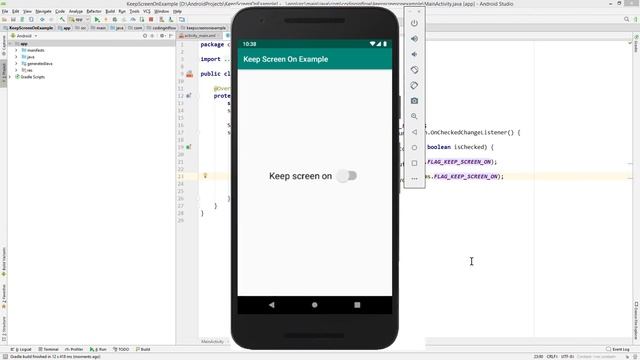Click the Debug app bug icon

pyautogui.click(x=115, y=19)
